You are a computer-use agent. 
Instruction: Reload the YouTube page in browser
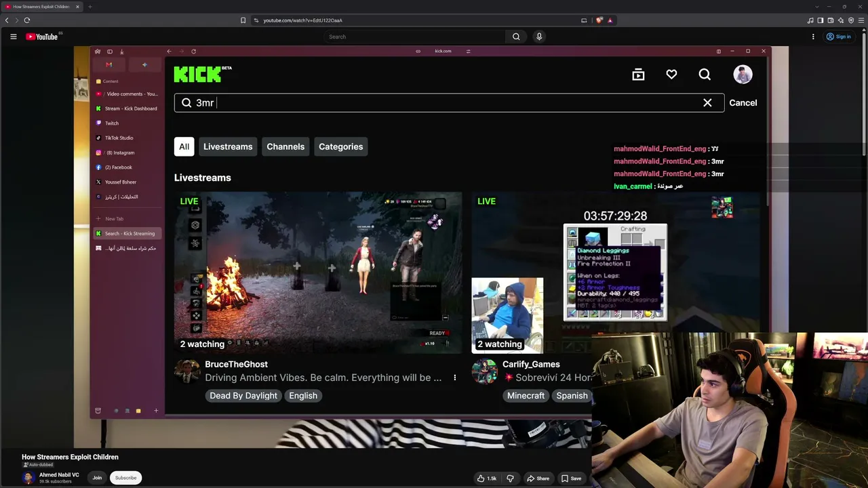click(27, 20)
